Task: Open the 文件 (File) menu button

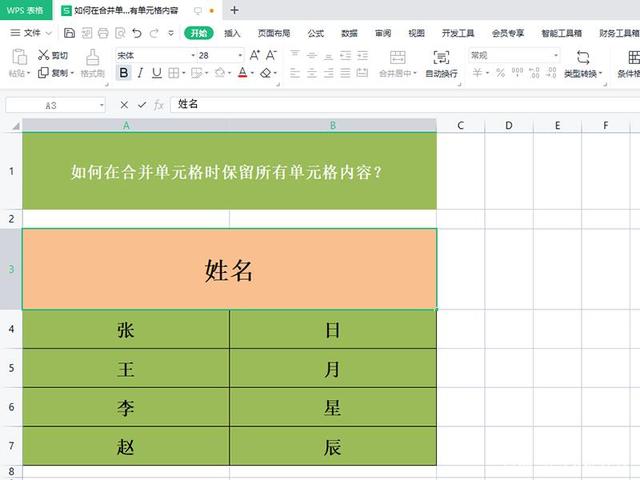Action: [33, 33]
